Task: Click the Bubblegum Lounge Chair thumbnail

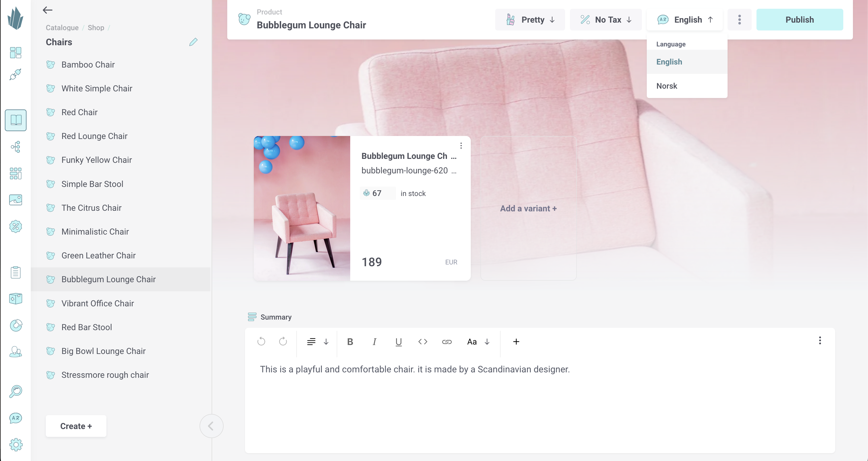Action: pos(301,208)
